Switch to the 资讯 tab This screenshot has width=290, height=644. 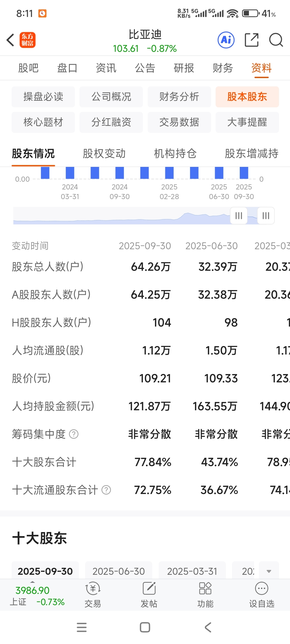(106, 68)
